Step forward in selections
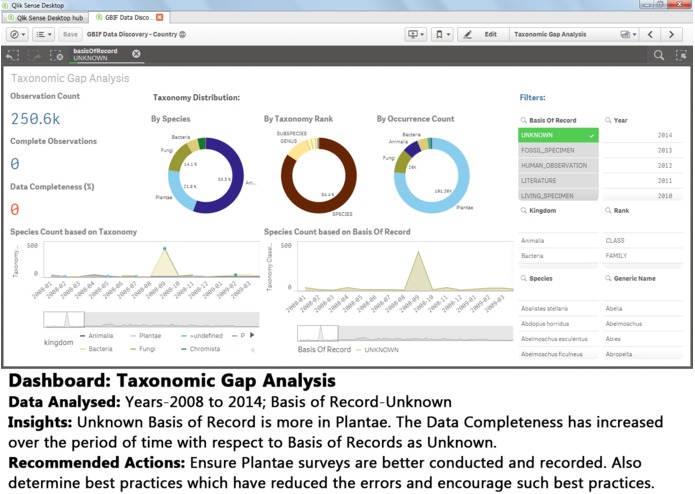The height and width of the screenshot is (494, 695). [x=34, y=55]
